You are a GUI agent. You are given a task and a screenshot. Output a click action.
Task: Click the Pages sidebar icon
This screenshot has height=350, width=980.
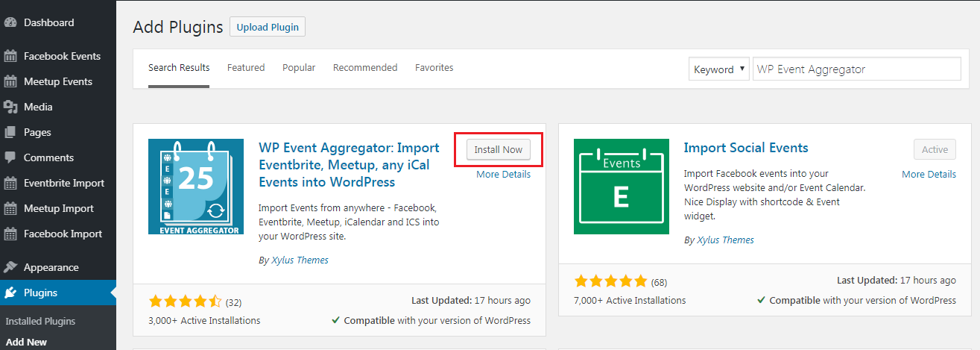[x=10, y=132]
